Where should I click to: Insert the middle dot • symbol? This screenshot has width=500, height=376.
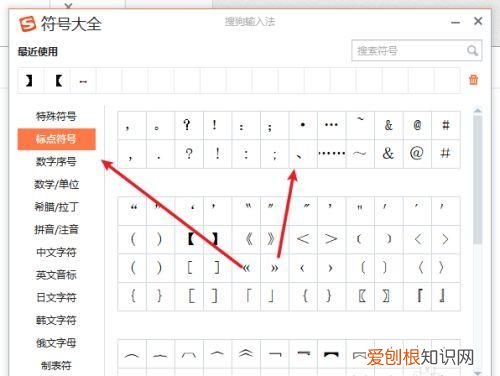coord(303,126)
